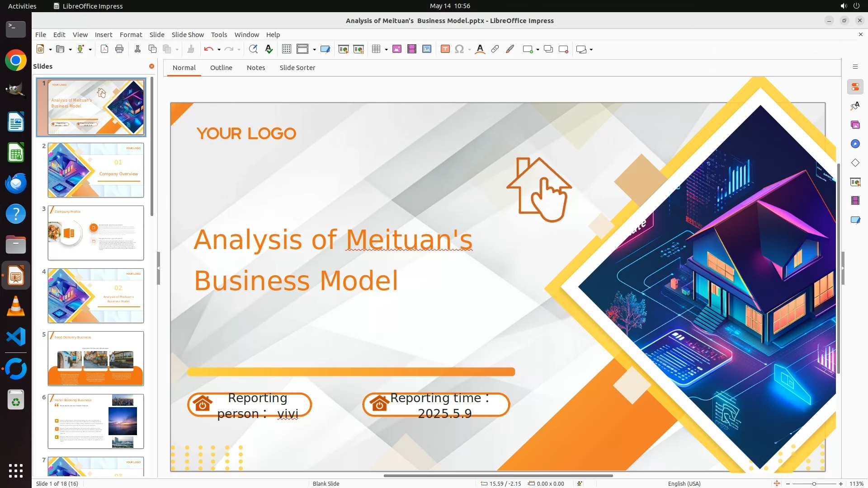Click the Insert Hyperlink icon
The width and height of the screenshot is (868, 488).
(x=495, y=49)
